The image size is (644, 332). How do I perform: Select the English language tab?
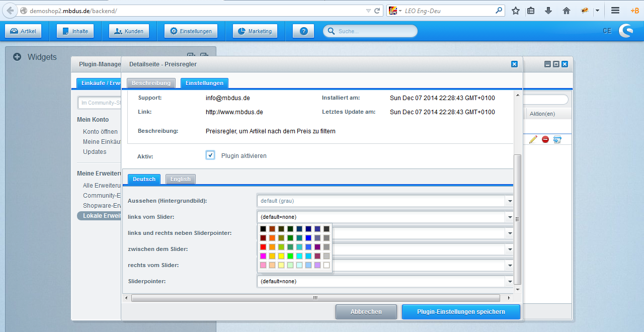pyautogui.click(x=181, y=179)
